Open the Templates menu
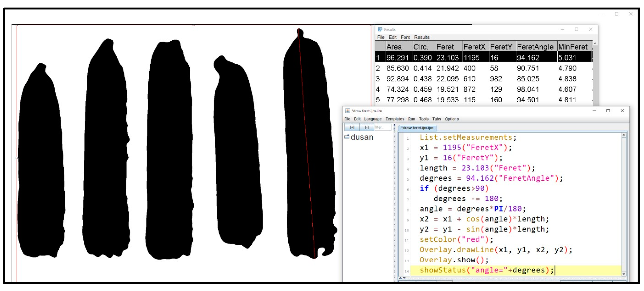644x291 pixels. point(395,119)
